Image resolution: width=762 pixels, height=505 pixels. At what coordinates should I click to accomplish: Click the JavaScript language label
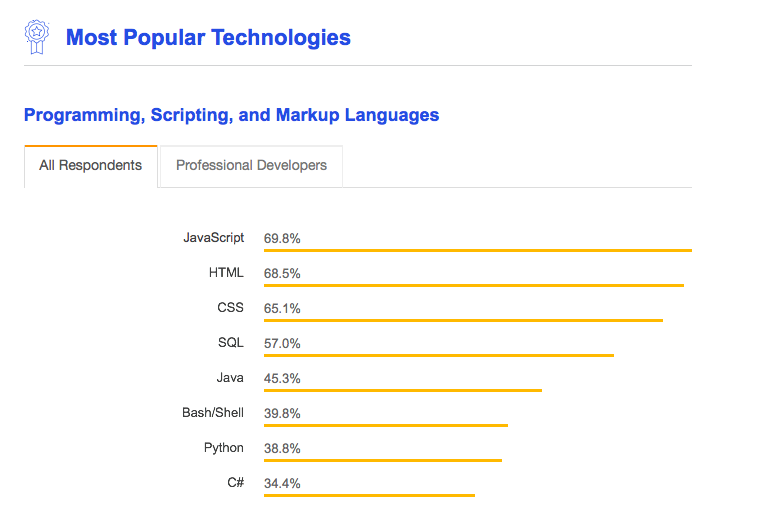(x=213, y=238)
